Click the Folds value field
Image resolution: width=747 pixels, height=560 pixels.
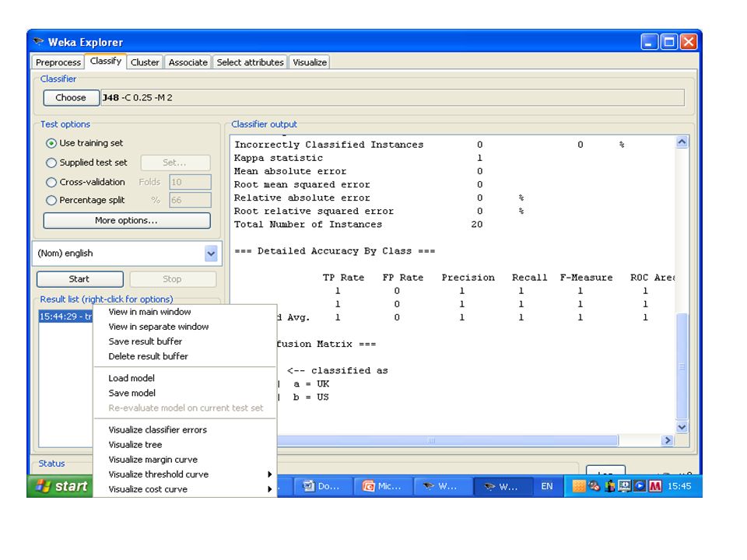pyautogui.click(x=190, y=182)
